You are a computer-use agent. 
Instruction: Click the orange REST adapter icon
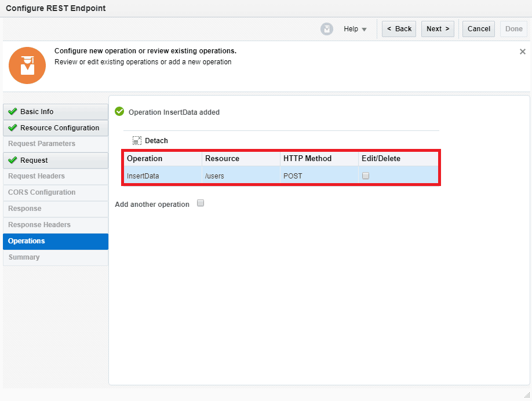point(27,66)
